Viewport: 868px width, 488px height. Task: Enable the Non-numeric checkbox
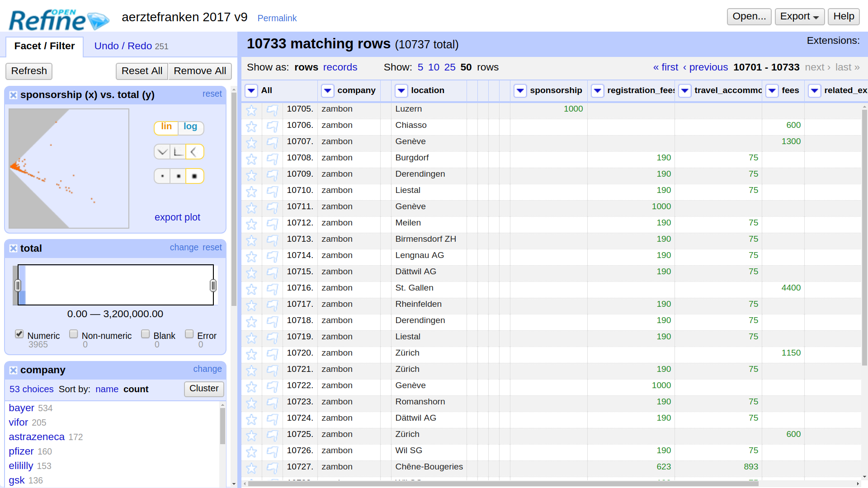73,334
